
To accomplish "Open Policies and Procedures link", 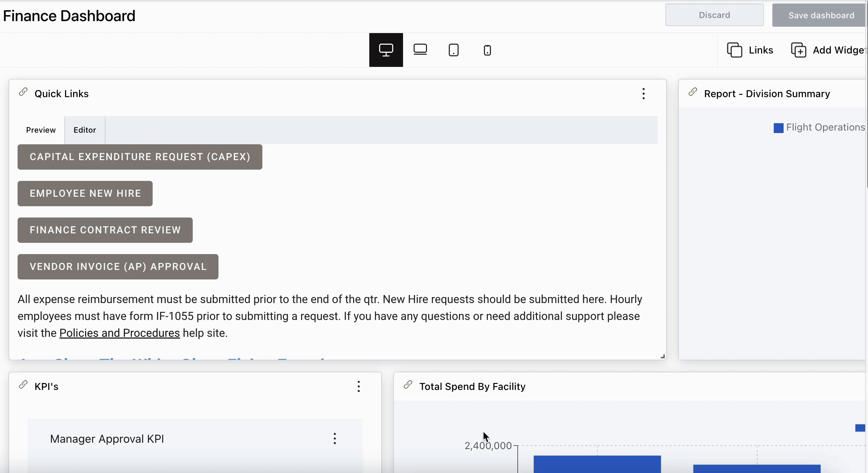I will [120, 333].
